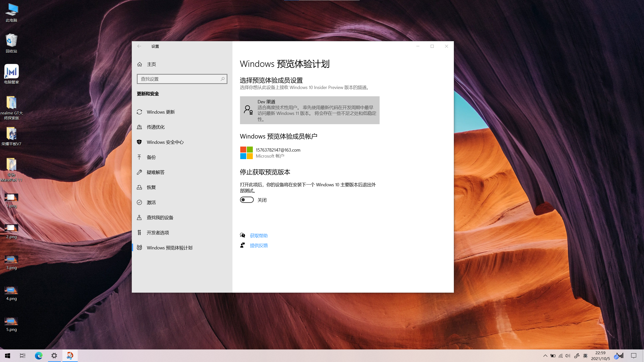This screenshot has width=644, height=362.
Task: Open 此电脑 desktop icon
Action: coord(11,13)
